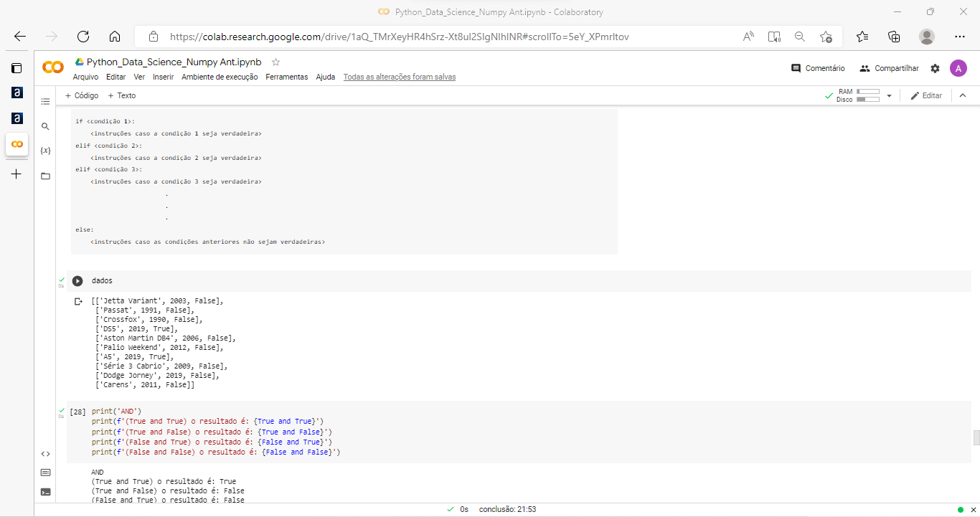
Task: Open find and replace search panel
Action: pyautogui.click(x=46, y=126)
